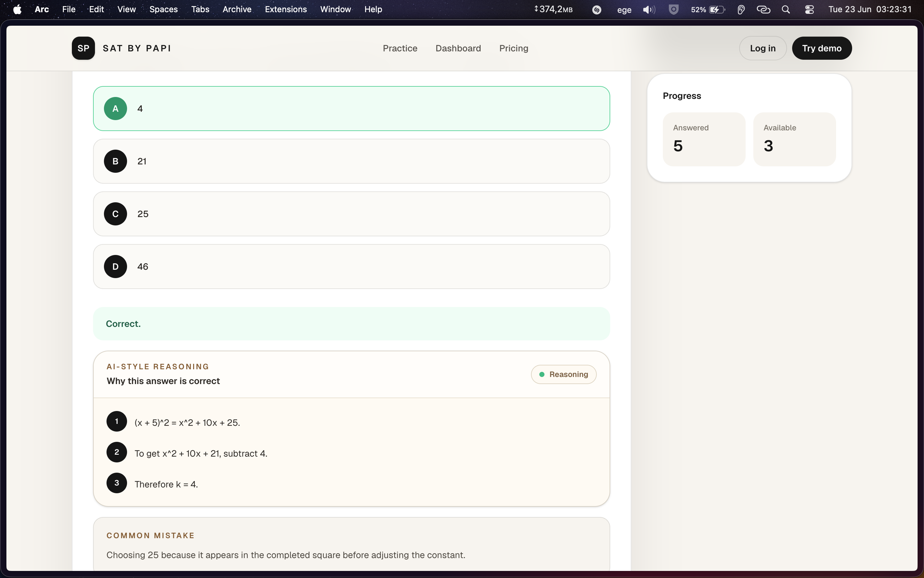The image size is (924, 578).
Task: Select answer option D with value 46
Action: pyautogui.click(x=351, y=267)
